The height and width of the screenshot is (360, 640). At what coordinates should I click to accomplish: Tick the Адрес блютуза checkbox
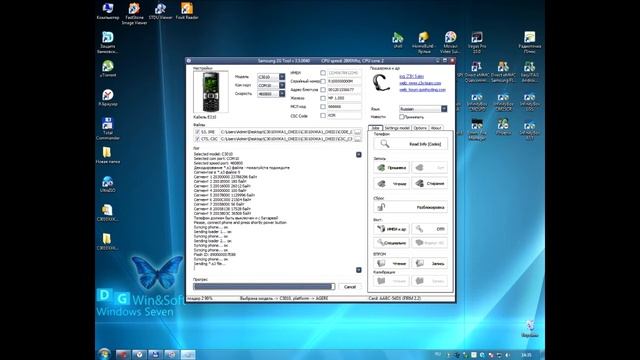323,90
